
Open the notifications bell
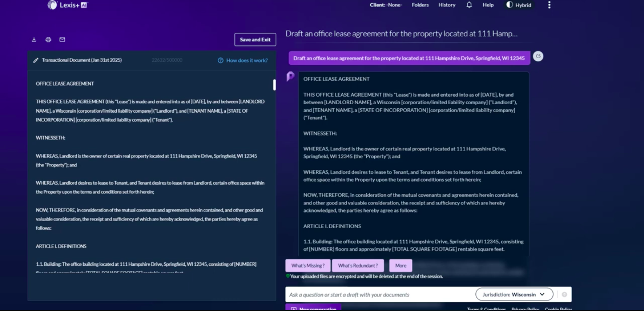click(469, 5)
